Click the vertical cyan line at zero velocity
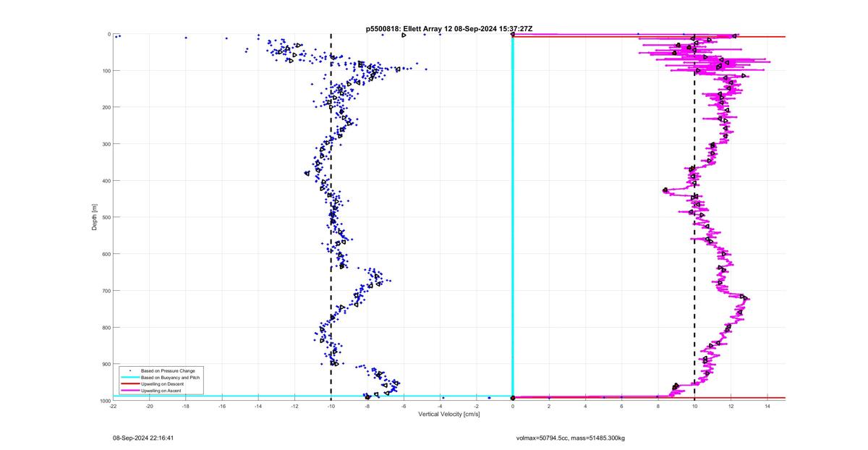The width and height of the screenshot is (868, 450). pyautogui.click(x=513, y=217)
